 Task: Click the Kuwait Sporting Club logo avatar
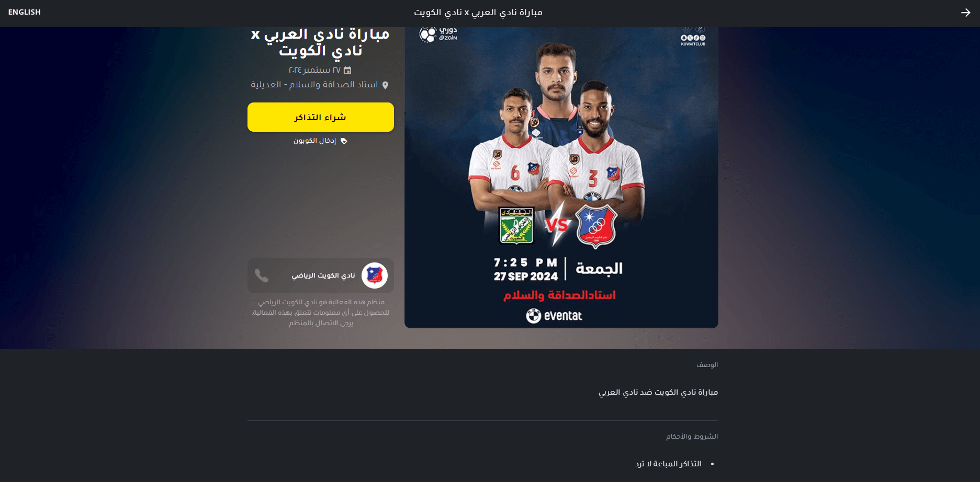pyautogui.click(x=375, y=276)
